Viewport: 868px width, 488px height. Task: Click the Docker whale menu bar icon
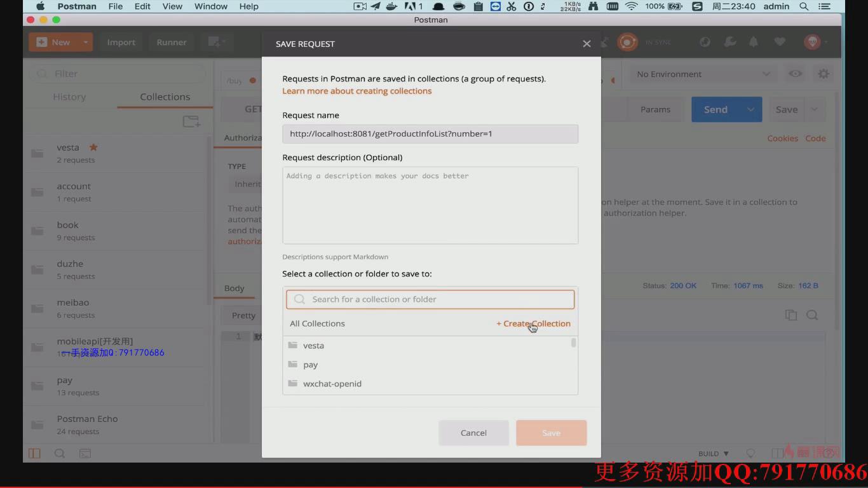click(393, 6)
